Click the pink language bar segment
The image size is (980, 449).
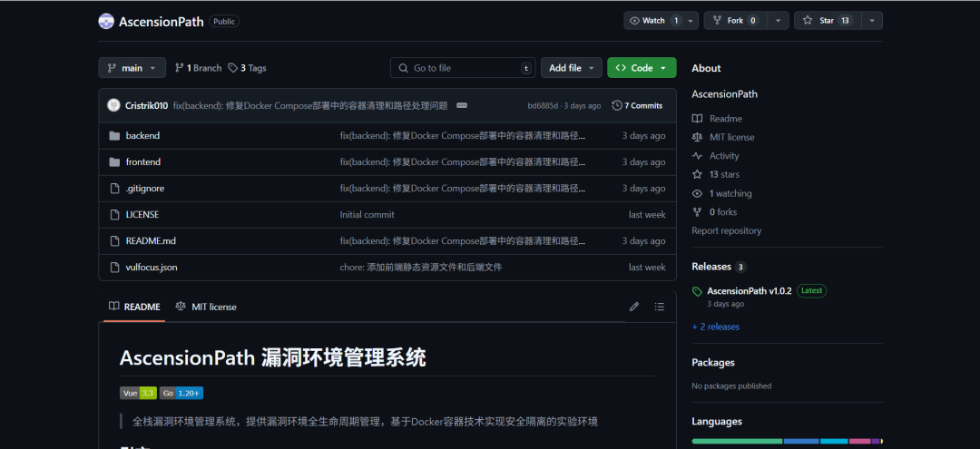coord(860,441)
